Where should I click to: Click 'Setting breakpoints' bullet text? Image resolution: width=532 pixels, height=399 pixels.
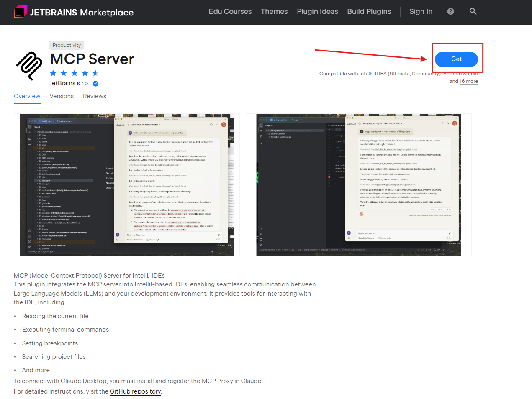[x=50, y=343]
